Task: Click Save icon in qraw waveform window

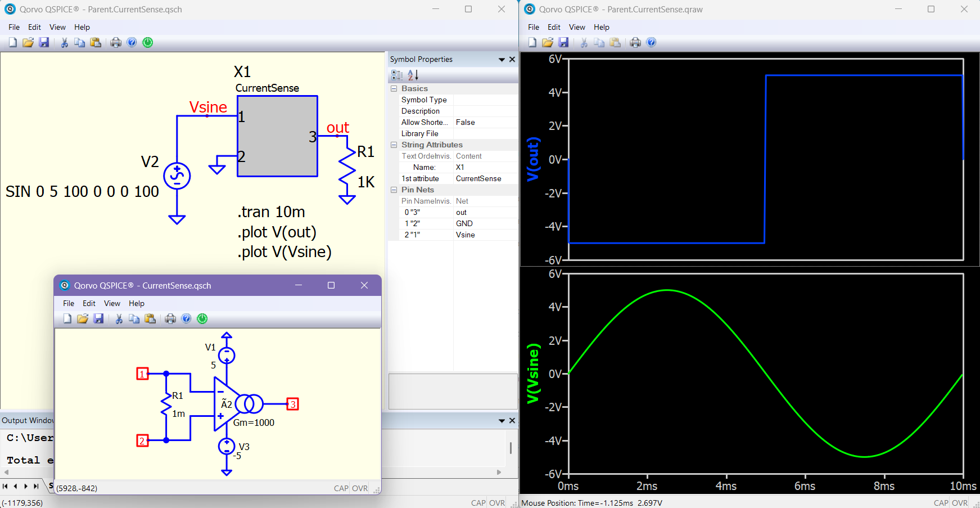Action: 563,42
